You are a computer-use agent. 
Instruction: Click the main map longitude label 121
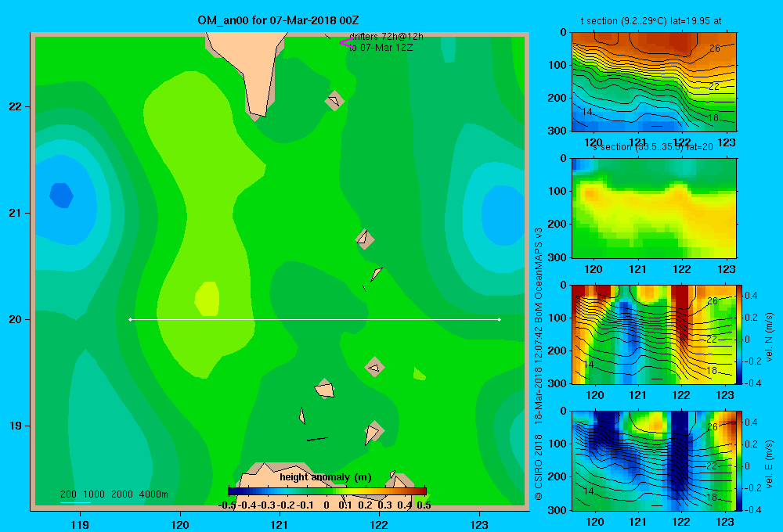click(x=280, y=524)
